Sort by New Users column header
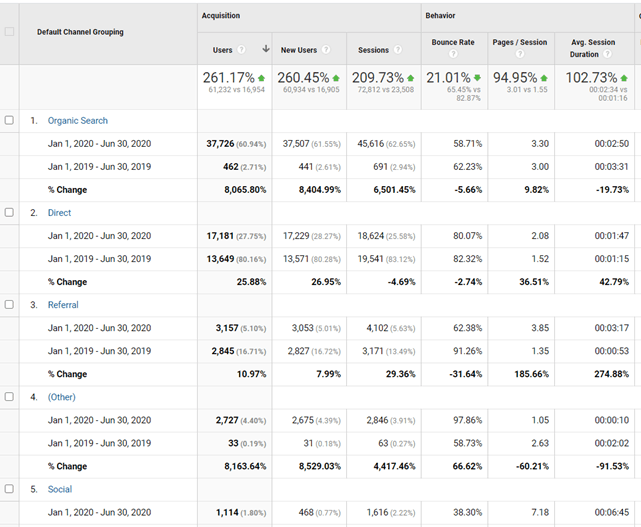This screenshot has height=527, width=641. (x=297, y=50)
